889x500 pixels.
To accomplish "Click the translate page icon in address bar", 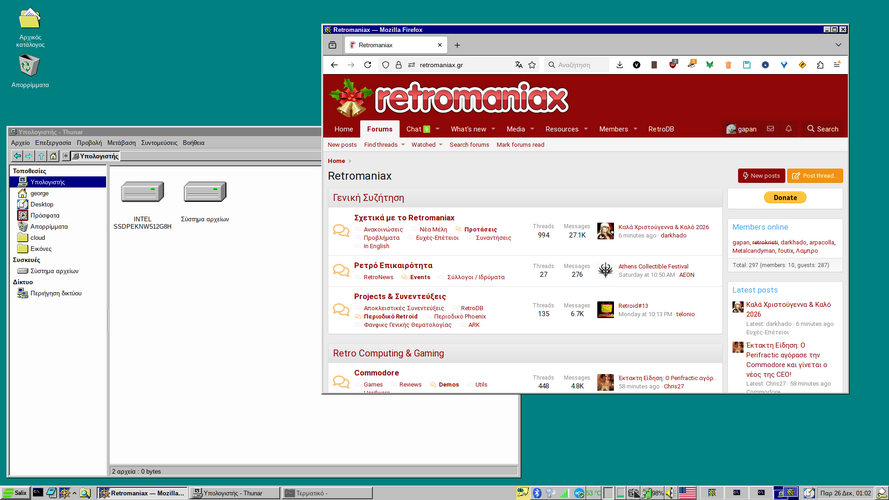I will coord(518,65).
